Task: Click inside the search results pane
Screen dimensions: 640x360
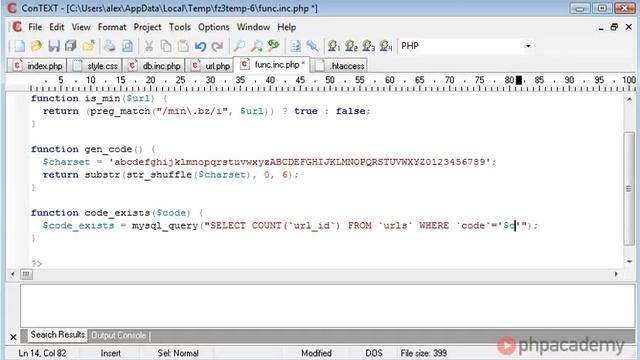Action: coord(327,305)
